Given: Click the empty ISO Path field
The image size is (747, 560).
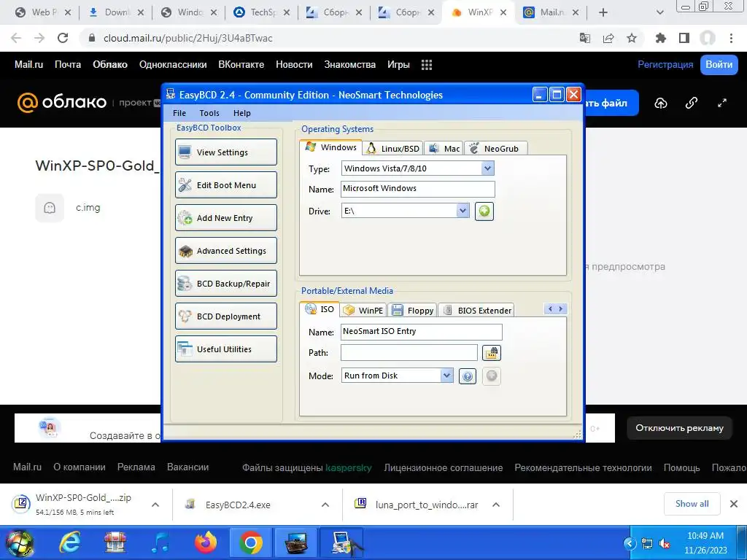Looking at the screenshot, I should tap(409, 352).
